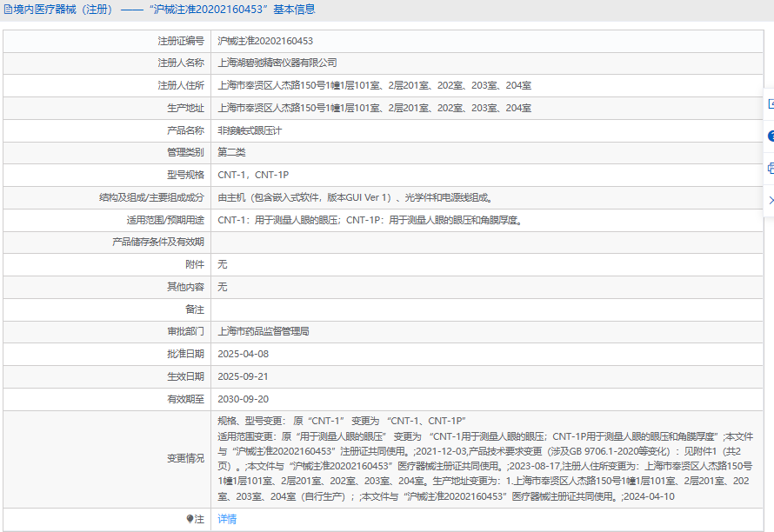This screenshot has width=774, height=532.
Task: Open the feedback edit icon in right sidebar
Action: (770, 103)
